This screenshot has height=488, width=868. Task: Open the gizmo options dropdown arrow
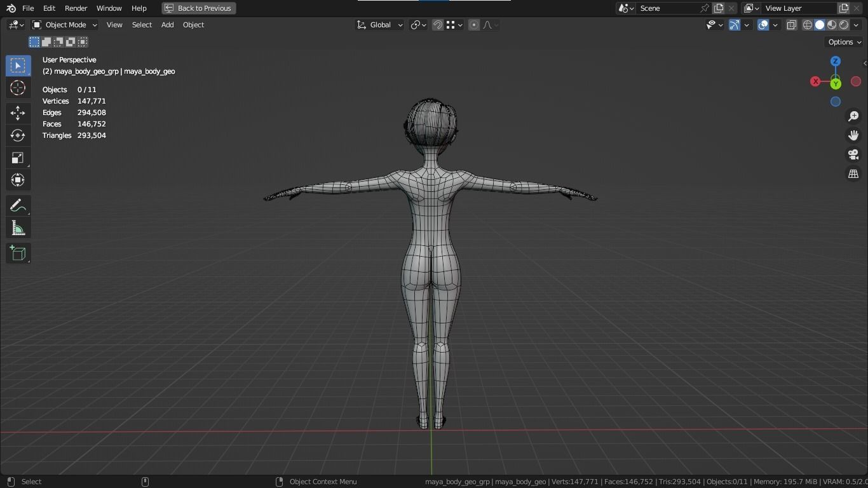click(747, 25)
